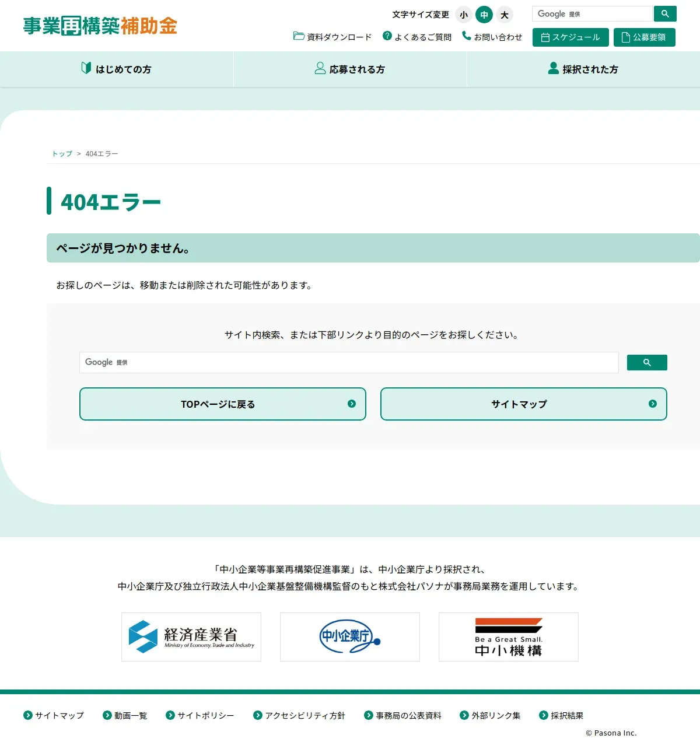Select the 応募される方 tab
The width and height of the screenshot is (700, 749).
[350, 69]
